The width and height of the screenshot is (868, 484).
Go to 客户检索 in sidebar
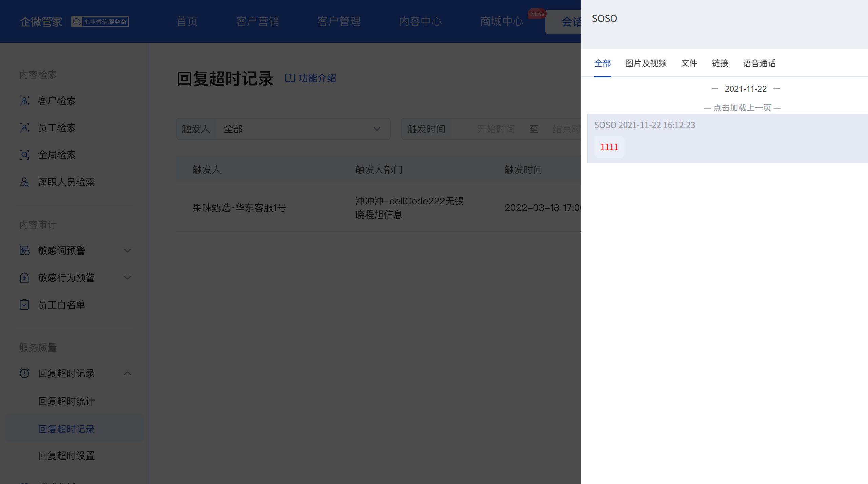click(57, 100)
